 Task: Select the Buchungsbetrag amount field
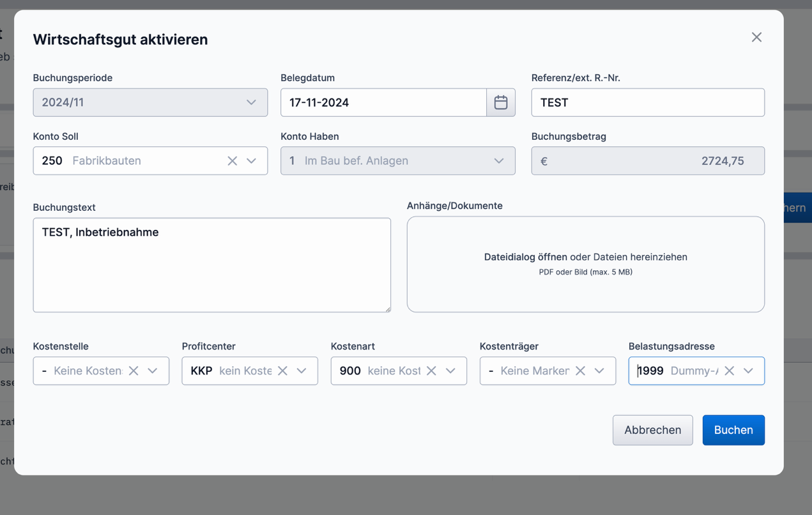pos(647,160)
